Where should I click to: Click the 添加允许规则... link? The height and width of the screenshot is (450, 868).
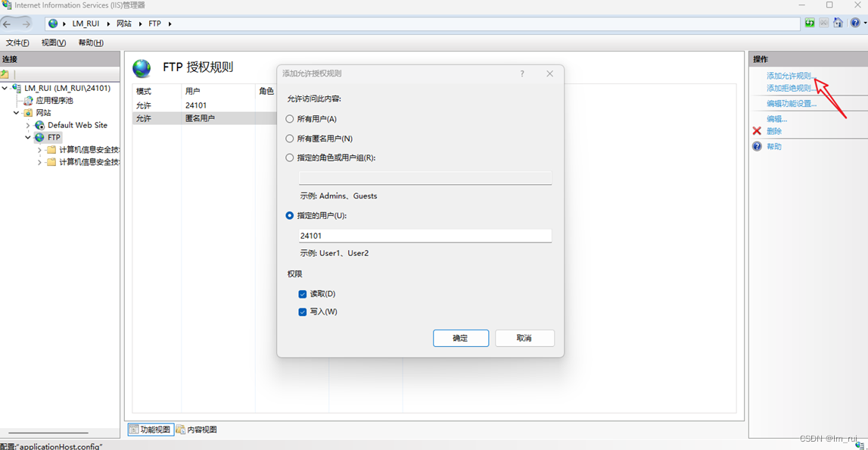click(792, 76)
